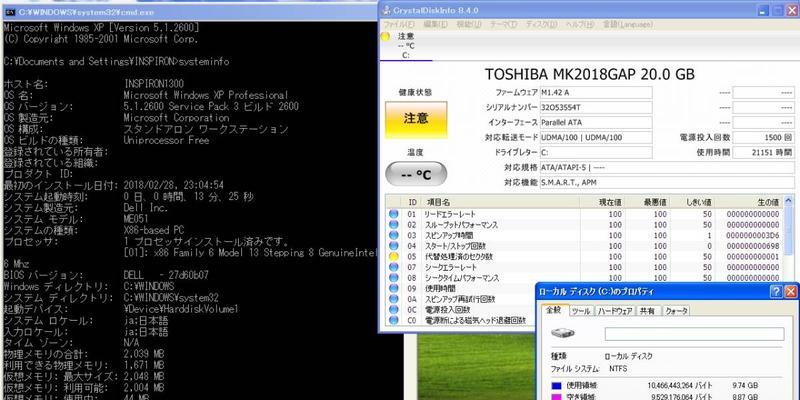Viewport: 800px width, 400px height.
Task: Click the INSPIRON1300 host name in cmd
Action: click(x=154, y=84)
